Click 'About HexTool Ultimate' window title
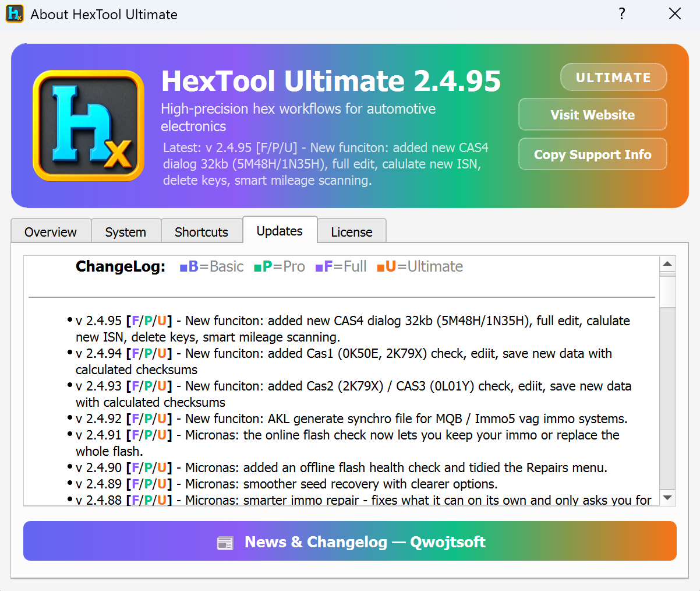 click(104, 14)
